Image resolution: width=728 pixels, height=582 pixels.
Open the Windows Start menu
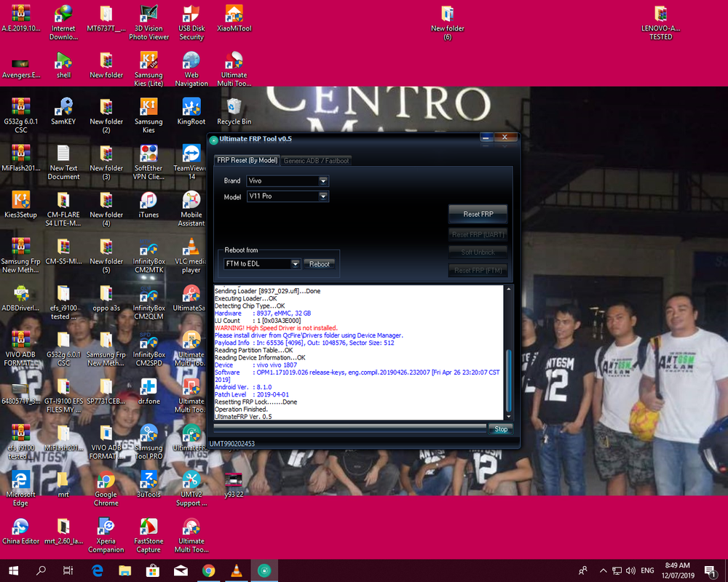[x=13, y=570]
